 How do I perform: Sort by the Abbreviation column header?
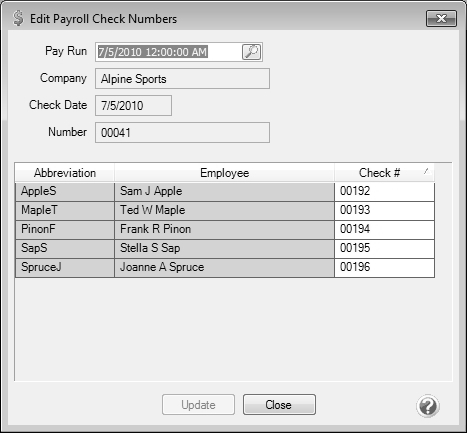click(x=65, y=173)
